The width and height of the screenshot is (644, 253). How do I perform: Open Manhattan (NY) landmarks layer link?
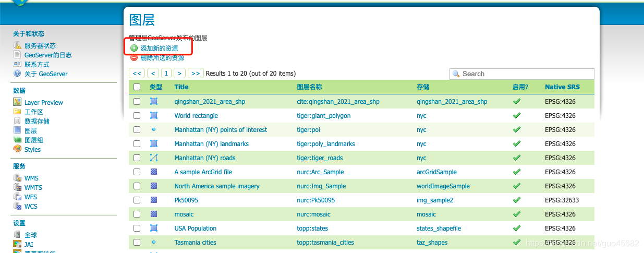(212, 144)
